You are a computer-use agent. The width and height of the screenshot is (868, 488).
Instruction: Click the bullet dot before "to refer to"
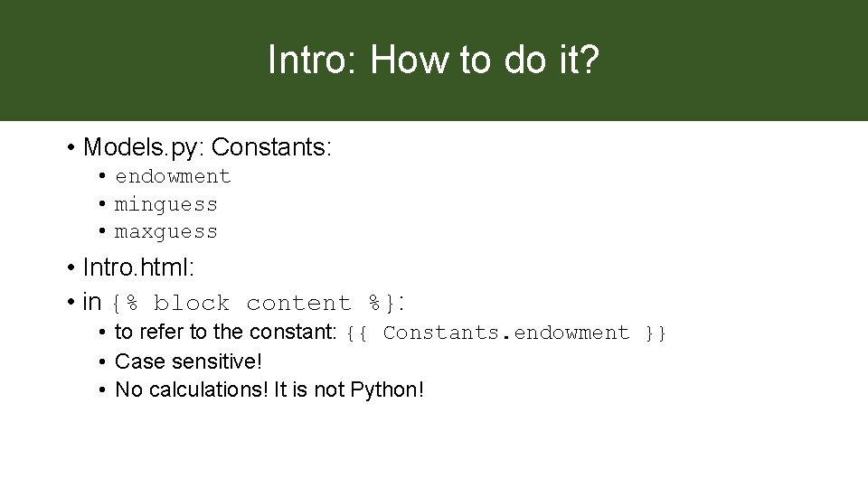[x=105, y=333]
